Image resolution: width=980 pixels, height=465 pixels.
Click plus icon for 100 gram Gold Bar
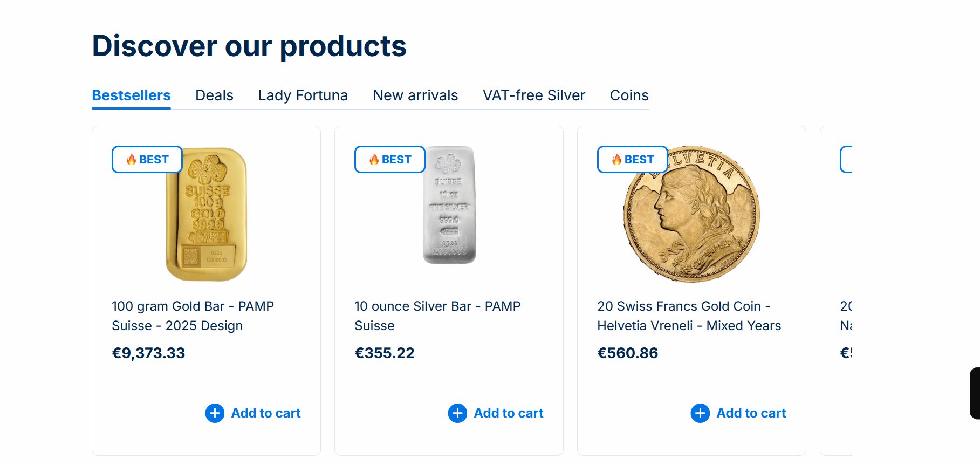coord(215,413)
